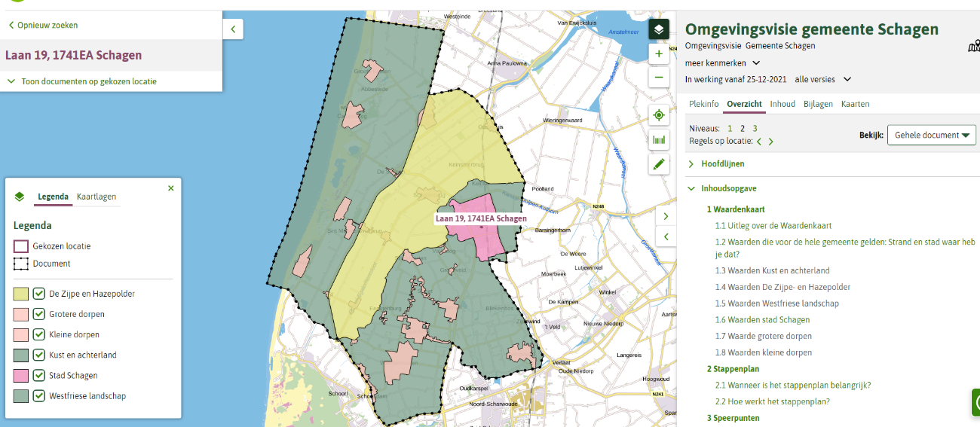980x427 pixels.
Task: Open '1.8 Waarden kleine dorpen'
Action: (x=764, y=352)
